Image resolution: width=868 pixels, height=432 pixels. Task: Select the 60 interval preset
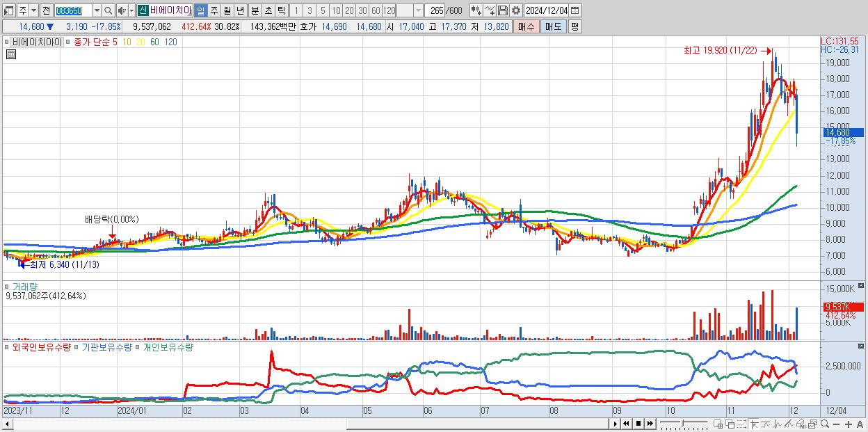376,10
